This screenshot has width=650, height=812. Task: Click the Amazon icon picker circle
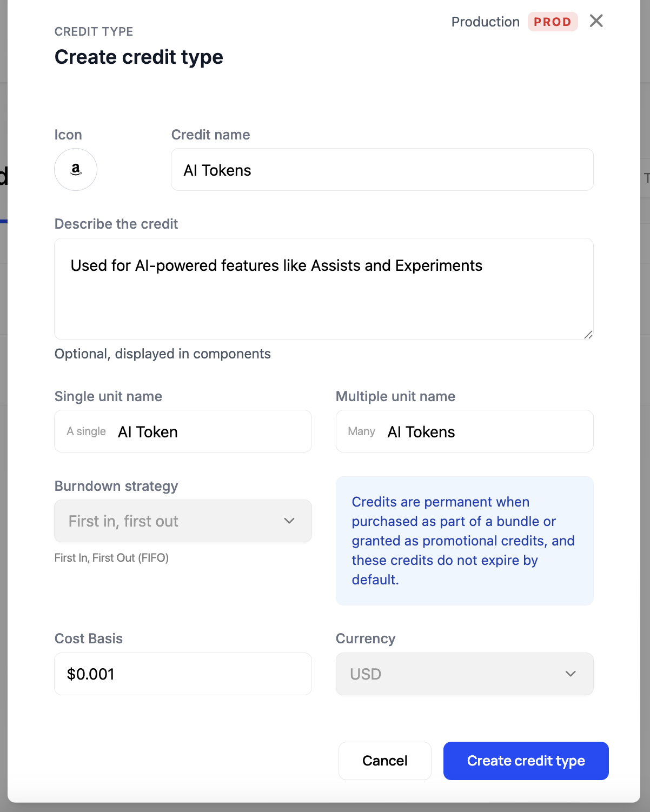(x=76, y=170)
